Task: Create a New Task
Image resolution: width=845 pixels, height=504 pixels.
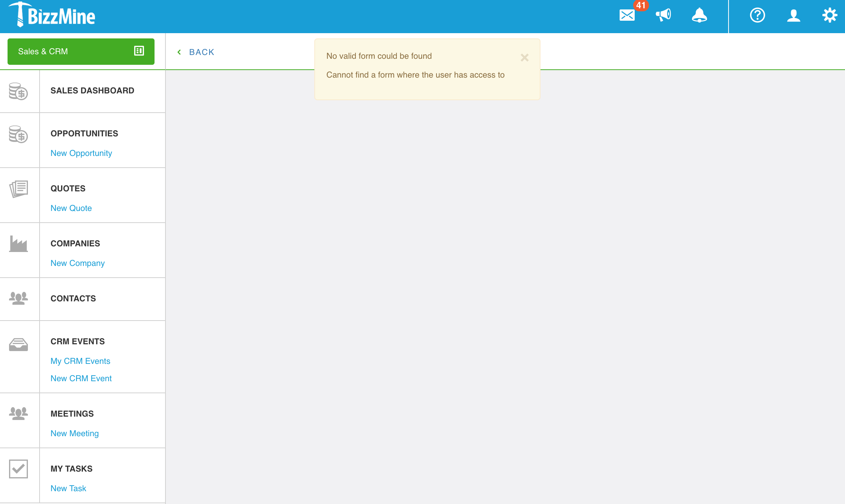Action: [69, 488]
